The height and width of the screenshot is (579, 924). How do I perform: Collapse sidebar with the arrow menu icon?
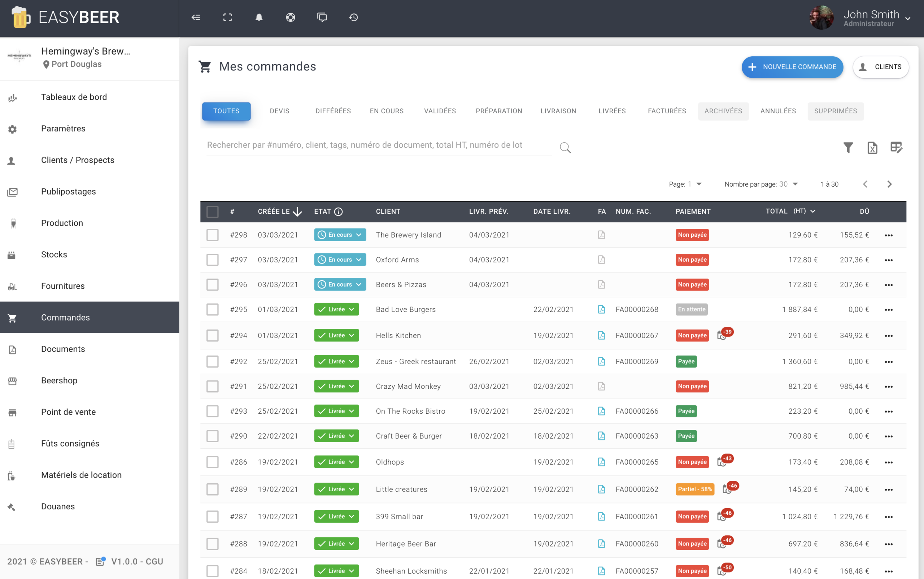click(x=196, y=17)
